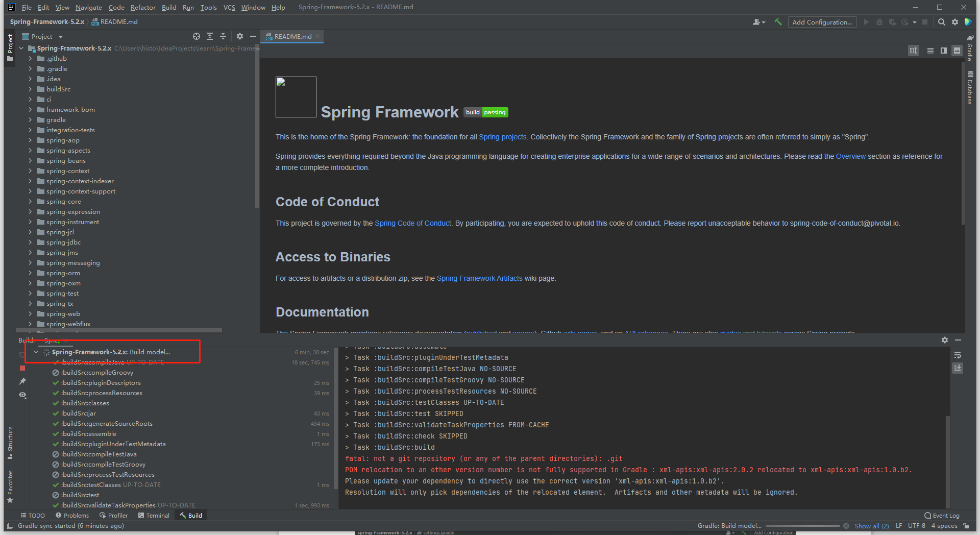The height and width of the screenshot is (535, 980).
Task: Click Expand All icon in Project panel
Action: coord(210,36)
